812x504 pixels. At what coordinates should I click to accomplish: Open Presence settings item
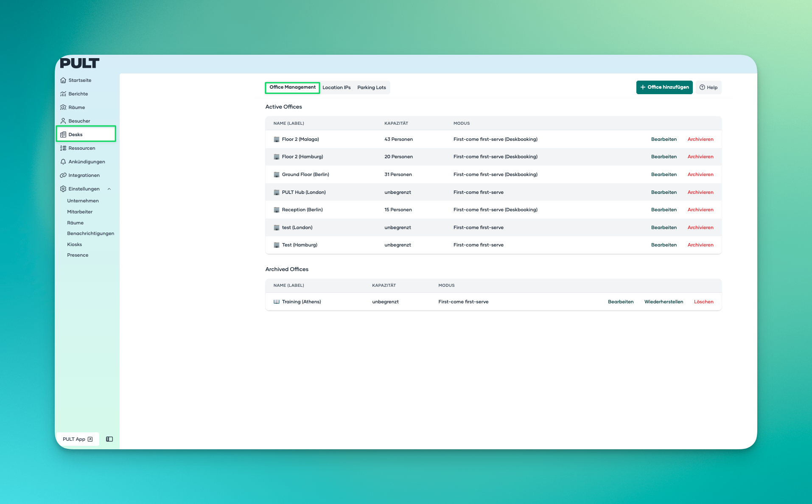[x=78, y=255]
